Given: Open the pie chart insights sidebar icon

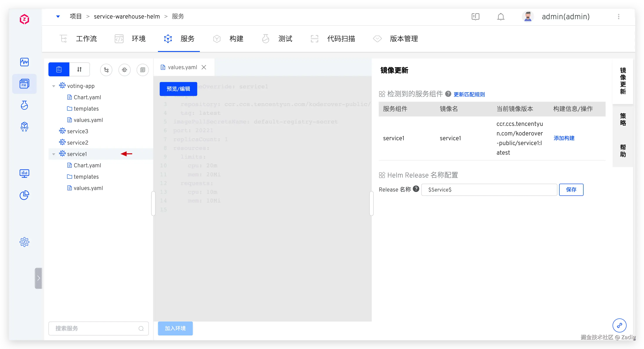Looking at the screenshot, I should click(x=24, y=195).
